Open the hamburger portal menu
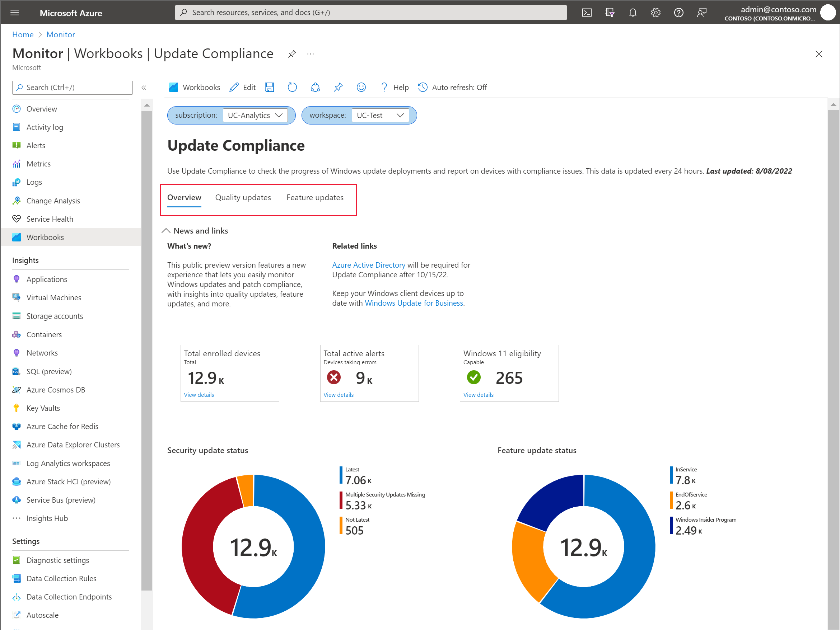Screen dimensions: 840x630 (14, 13)
